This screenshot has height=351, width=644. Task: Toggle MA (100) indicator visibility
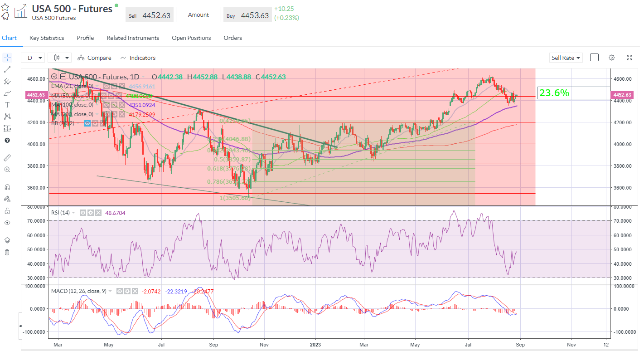pyautogui.click(x=106, y=105)
